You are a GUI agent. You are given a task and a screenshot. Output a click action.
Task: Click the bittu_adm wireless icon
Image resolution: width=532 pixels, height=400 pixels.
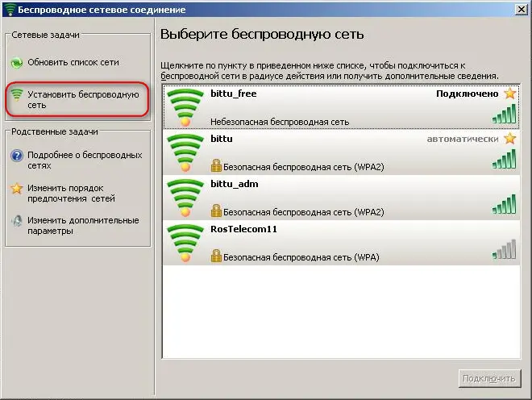tap(185, 198)
